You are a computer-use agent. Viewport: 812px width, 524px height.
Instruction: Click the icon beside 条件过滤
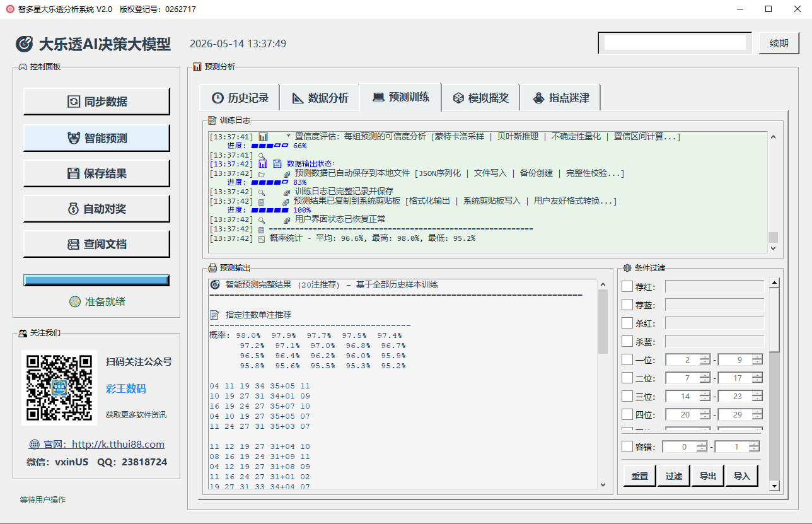[x=627, y=268]
